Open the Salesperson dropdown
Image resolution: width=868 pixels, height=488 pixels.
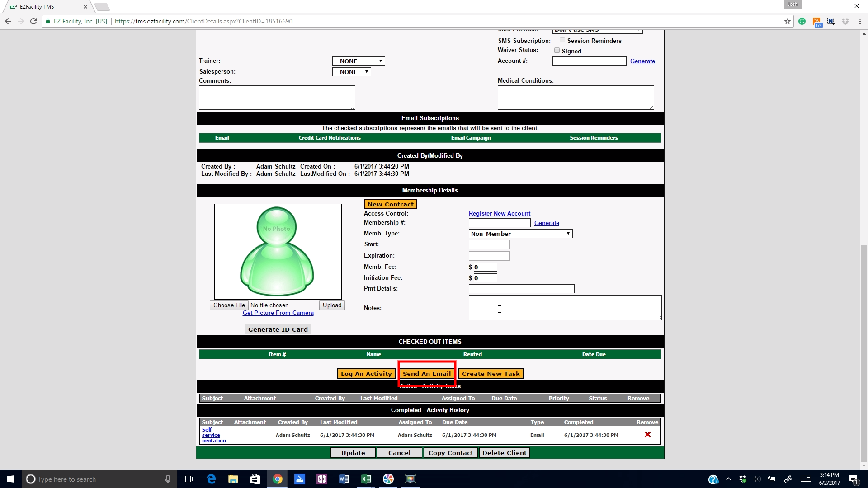tap(352, 72)
